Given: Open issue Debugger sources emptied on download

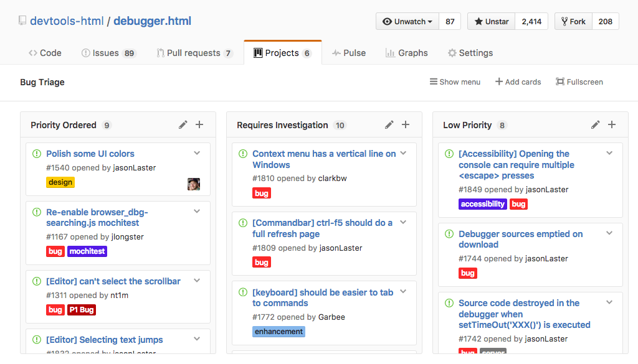Looking at the screenshot, I should click(x=520, y=240).
